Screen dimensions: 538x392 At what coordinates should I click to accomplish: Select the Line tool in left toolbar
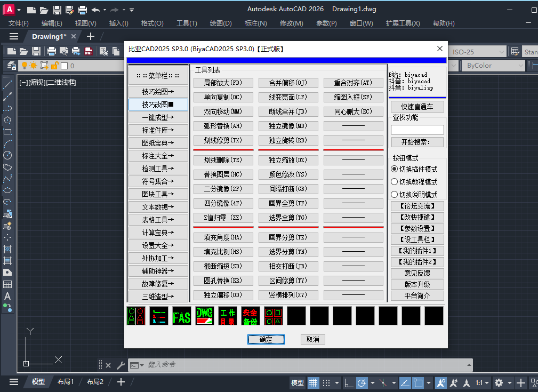[x=7, y=85]
